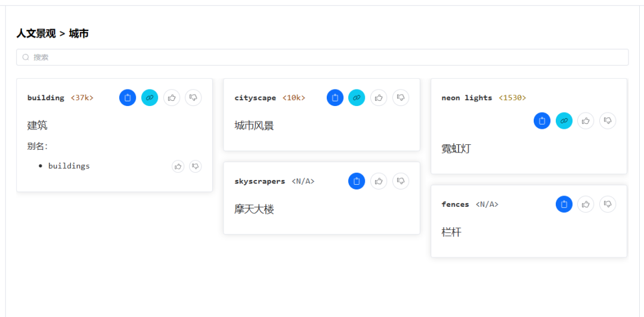Click the search magnifier icon

point(26,57)
